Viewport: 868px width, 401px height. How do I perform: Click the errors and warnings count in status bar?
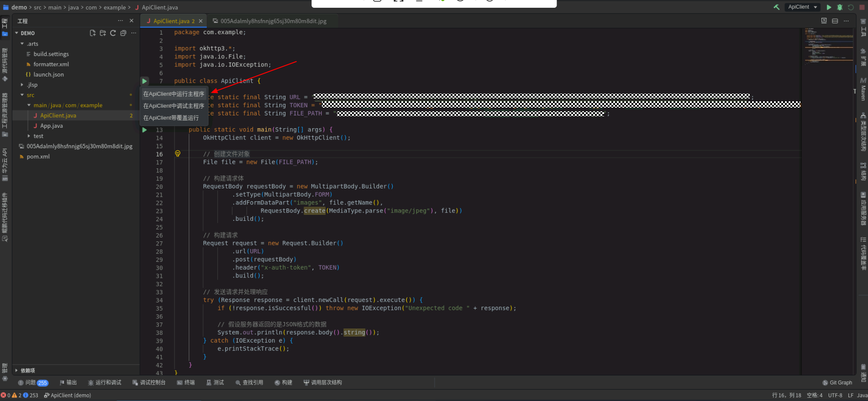coord(20,396)
